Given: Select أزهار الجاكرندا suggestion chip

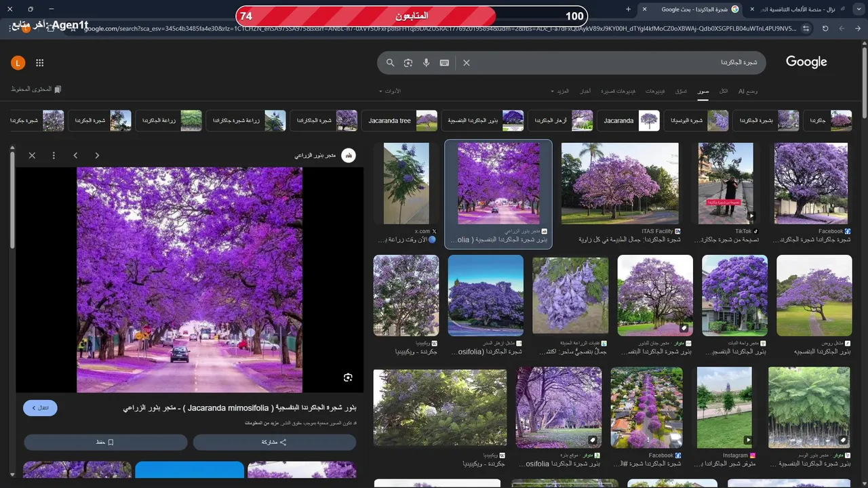Looking at the screenshot, I should (x=561, y=121).
